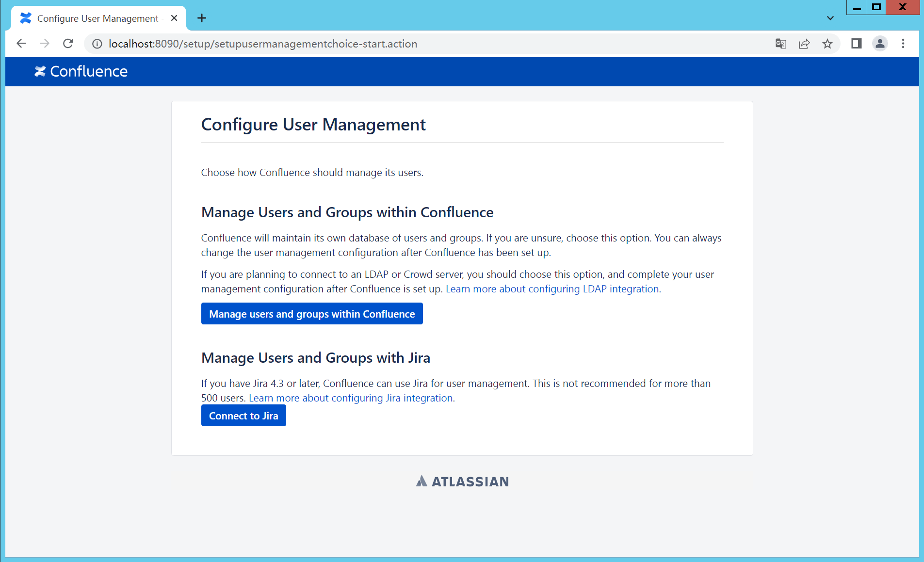Viewport: 924px width, 562px height.
Task: Open Learn more about configuring LDAP integration link
Action: 552,289
